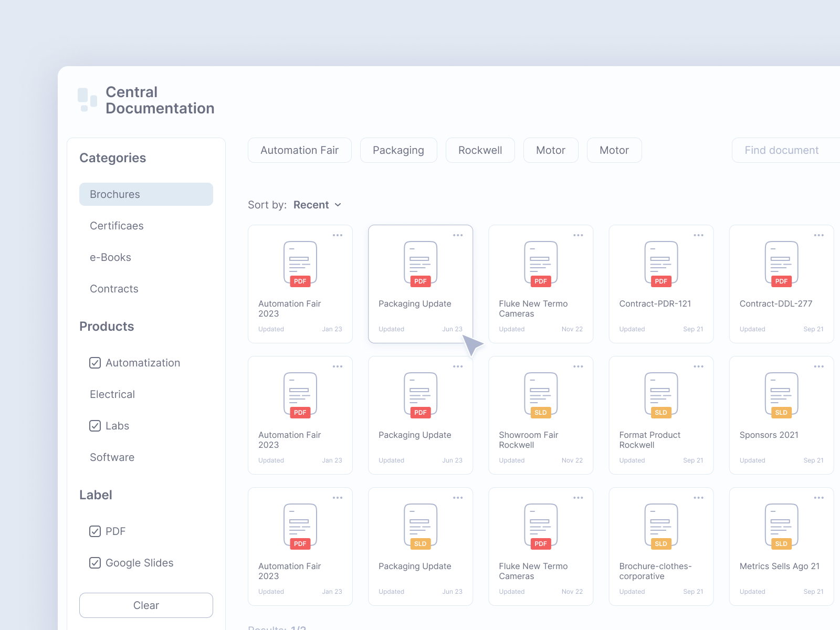Open the PDF icon for Contract-PDR-121

(x=661, y=264)
